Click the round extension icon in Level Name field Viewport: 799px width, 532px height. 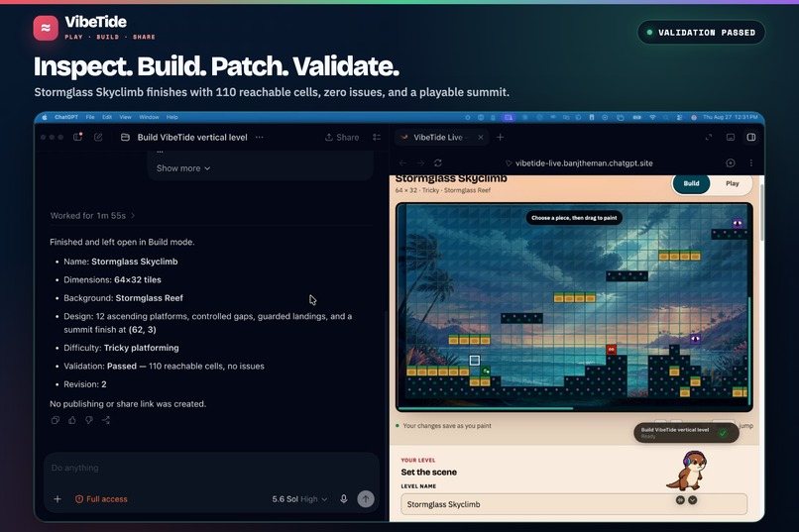680,500
